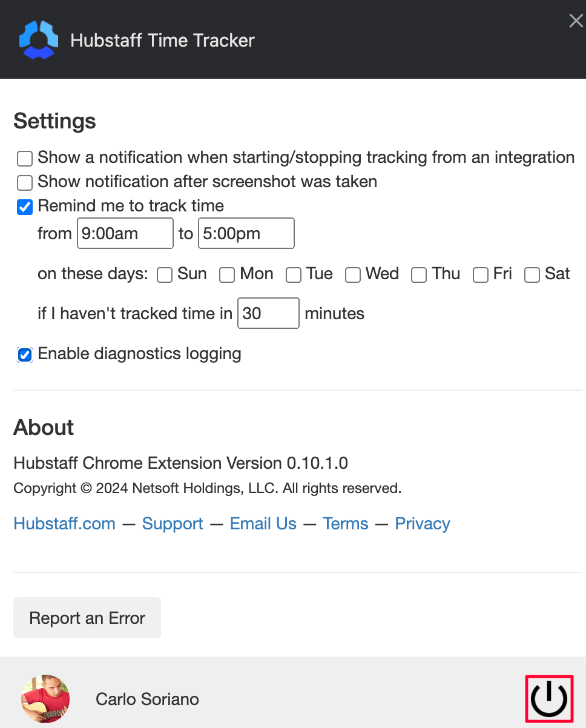Screen dimensions: 586x728
Task: Click Carlo Soriano's profile avatar
Action: pyautogui.click(x=45, y=699)
